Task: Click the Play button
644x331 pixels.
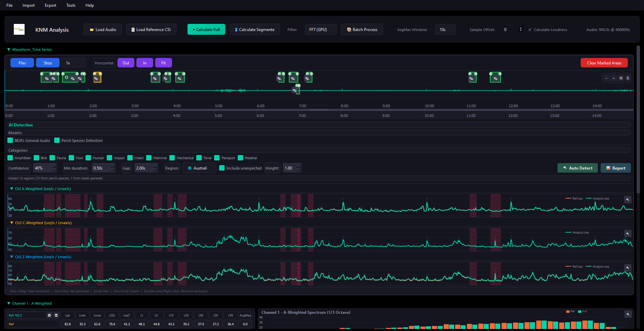Action: (22, 63)
